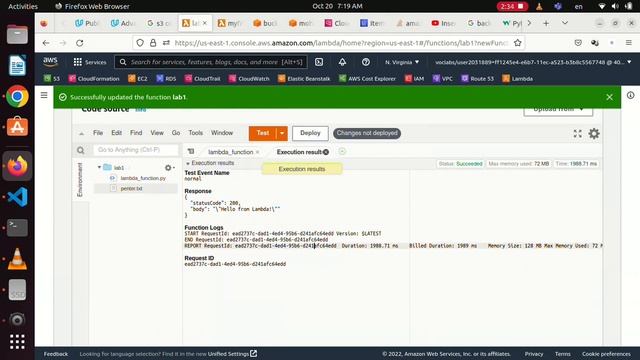Click the editor search magnifier icon
This screenshot has height=360, width=640.
(x=81, y=150)
